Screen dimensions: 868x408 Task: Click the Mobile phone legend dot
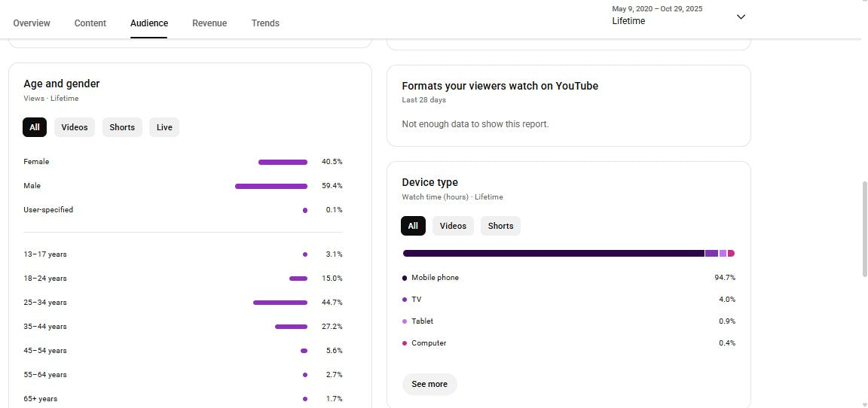pyautogui.click(x=405, y=278)
